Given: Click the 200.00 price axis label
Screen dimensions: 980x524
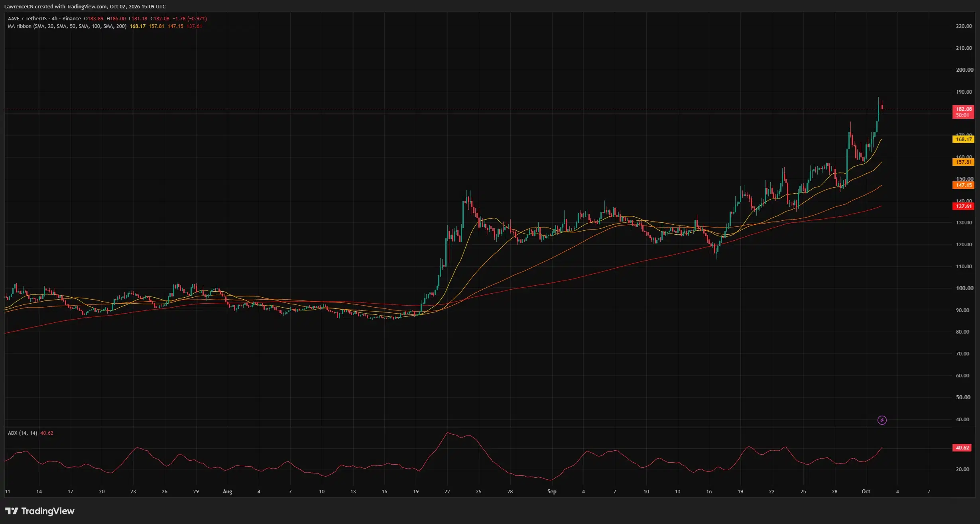Looking at the screenshot, I should pos(964,70).
